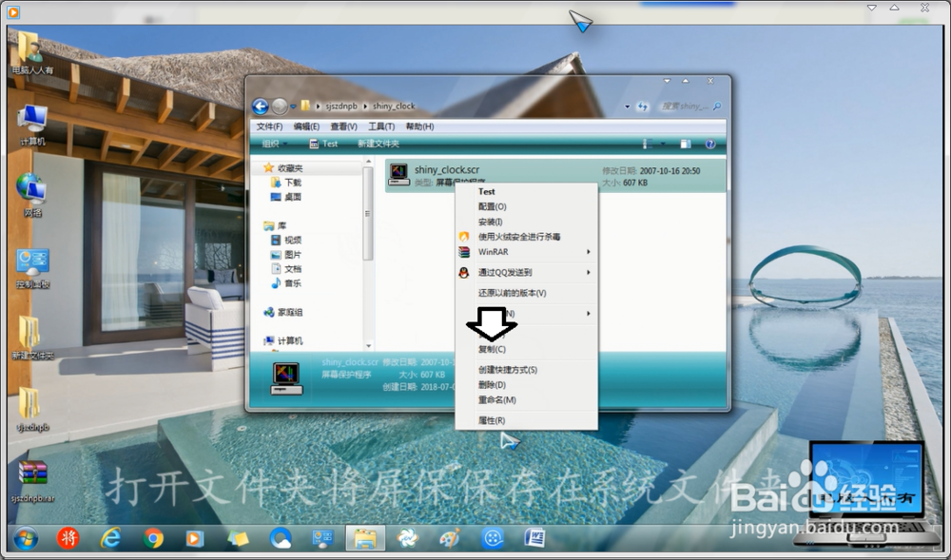Select the shiny_clock breadcrumb segment

(x=394, y=106)
